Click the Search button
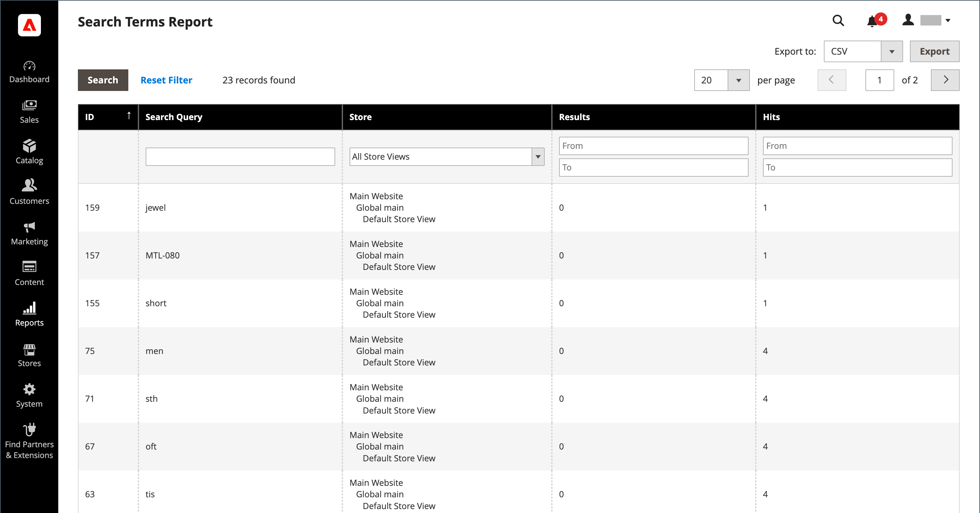980x513 pixels. pyautogui.click(x=103, y=80)
